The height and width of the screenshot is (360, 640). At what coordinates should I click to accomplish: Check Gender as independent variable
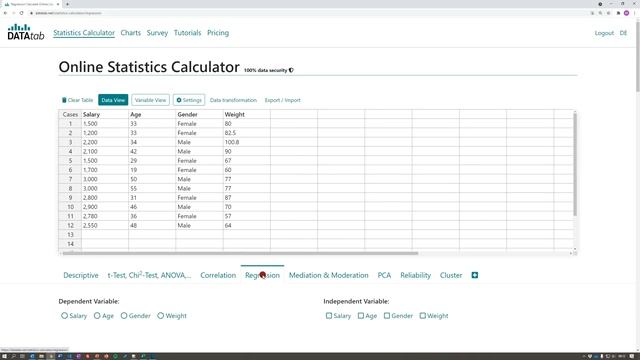tap(387, 316)
